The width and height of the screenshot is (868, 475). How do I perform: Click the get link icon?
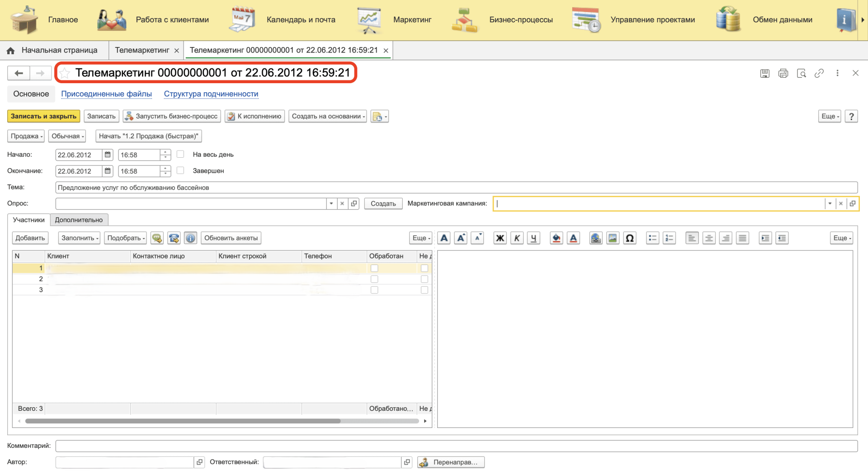[x=819, y=73]
